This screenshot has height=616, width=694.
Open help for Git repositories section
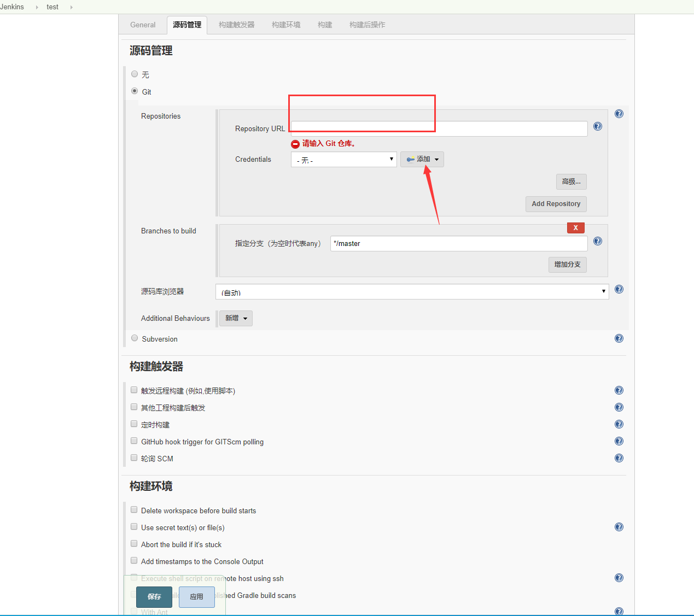[619, 114]
